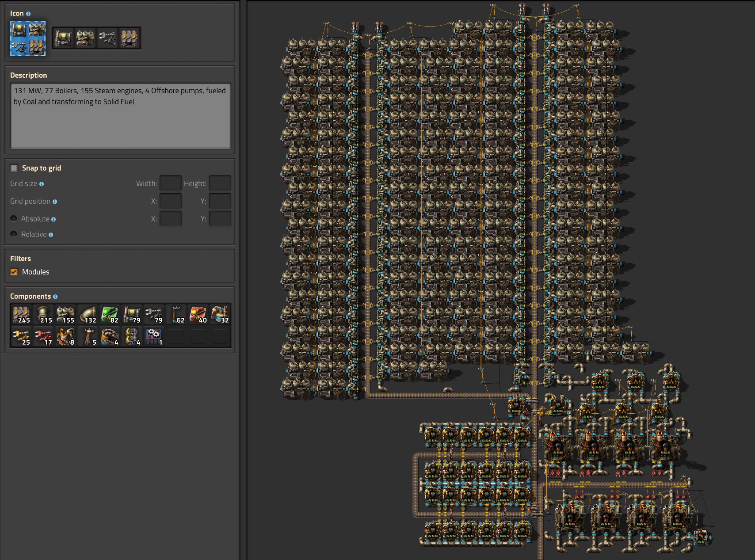Click the boiler component (79)
The image size is (755, 560).
click(x=132, y=314)
